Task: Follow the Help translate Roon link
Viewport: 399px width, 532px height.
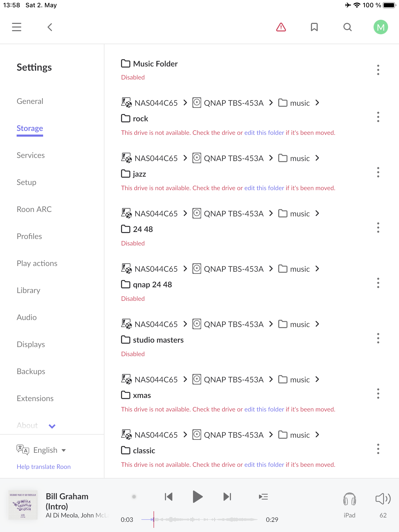Action: (44, 467)
